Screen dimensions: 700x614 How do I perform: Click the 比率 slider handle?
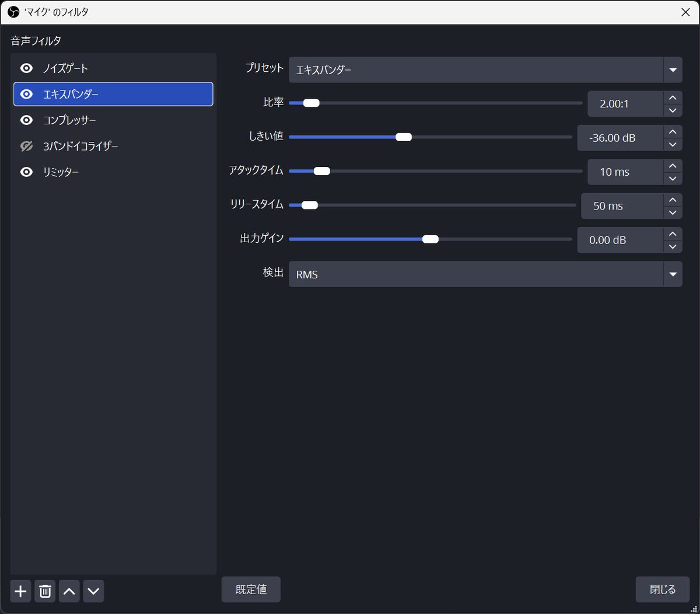coord(311,103)
